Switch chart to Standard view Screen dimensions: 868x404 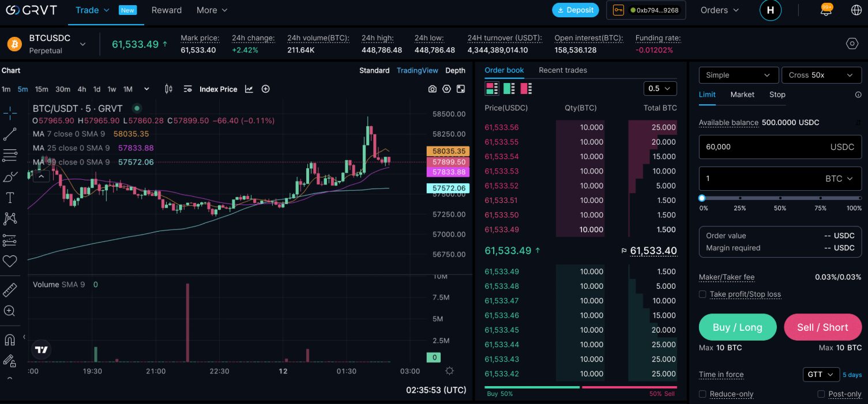374,70
